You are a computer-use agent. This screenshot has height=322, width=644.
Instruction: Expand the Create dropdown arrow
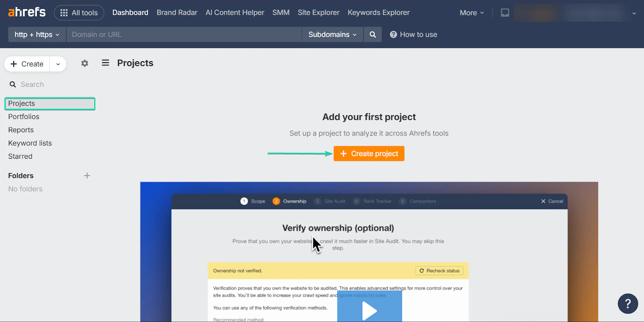(58, 64)
